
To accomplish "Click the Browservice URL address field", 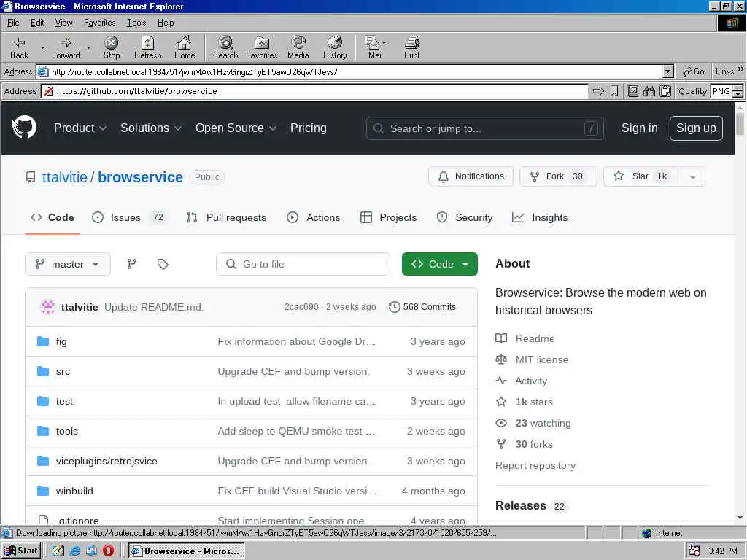I will (x=315, y=91).
